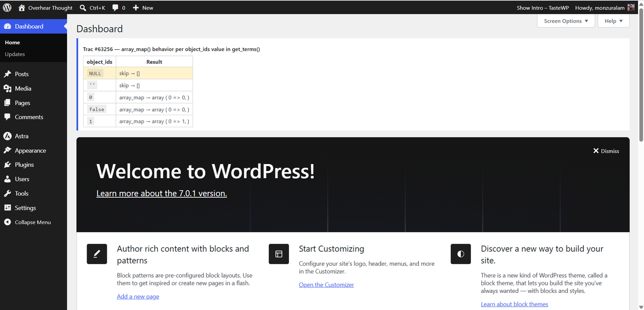Click the comment count 0 in admin bar

coord(123,8)
